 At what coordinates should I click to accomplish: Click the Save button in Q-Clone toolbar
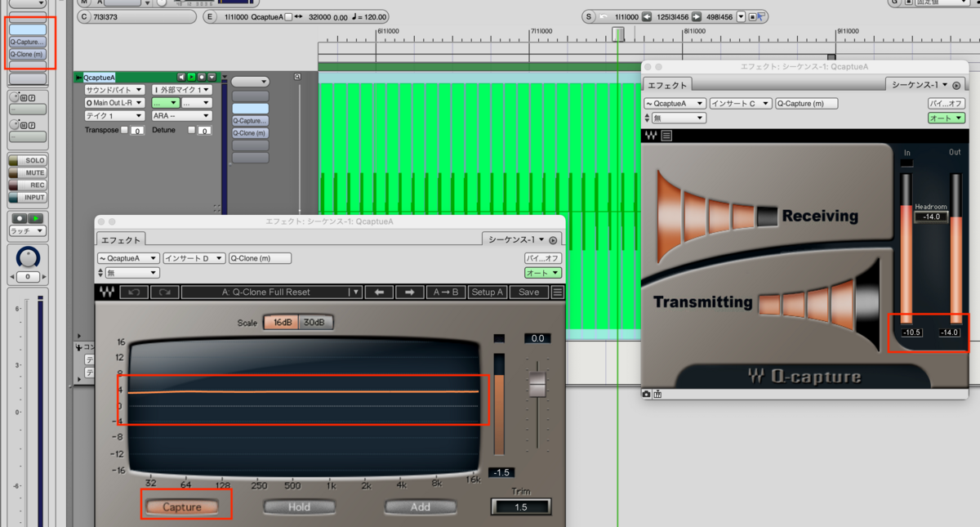[x=528, y=292]
